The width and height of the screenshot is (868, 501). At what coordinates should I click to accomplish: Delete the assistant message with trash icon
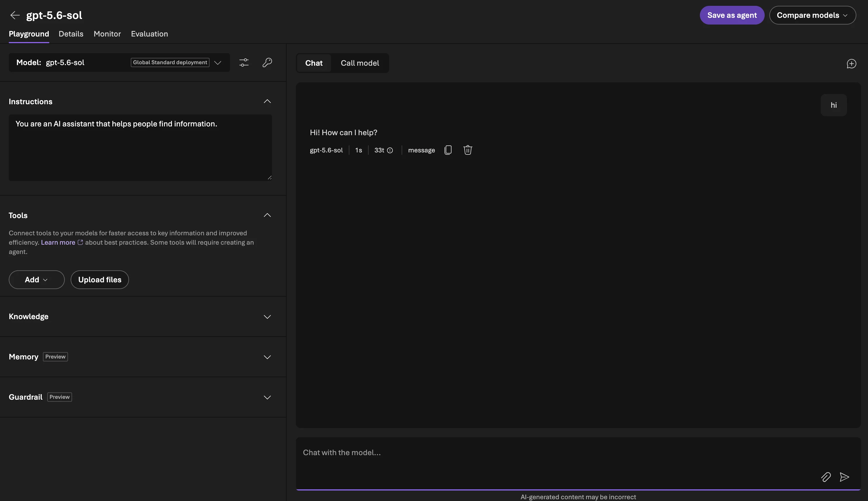pyautogui.click(x=468, y=150)
